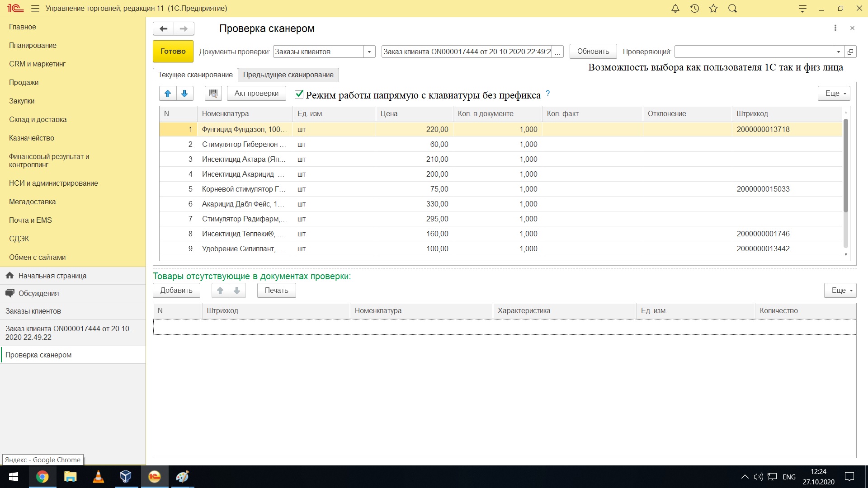Open Paint from the taskbar

point(182,477)
